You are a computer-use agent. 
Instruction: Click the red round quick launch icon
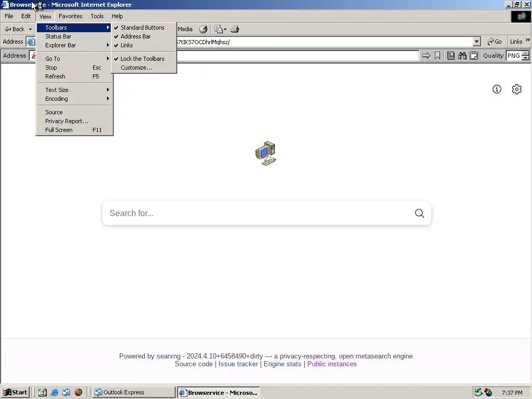78,392
